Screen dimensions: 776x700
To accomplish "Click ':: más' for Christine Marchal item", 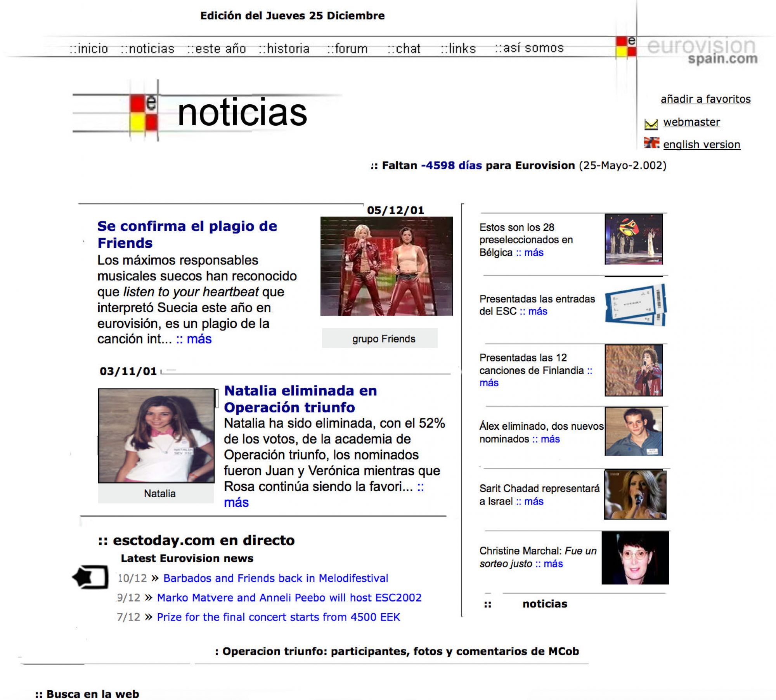I will 549,564.
